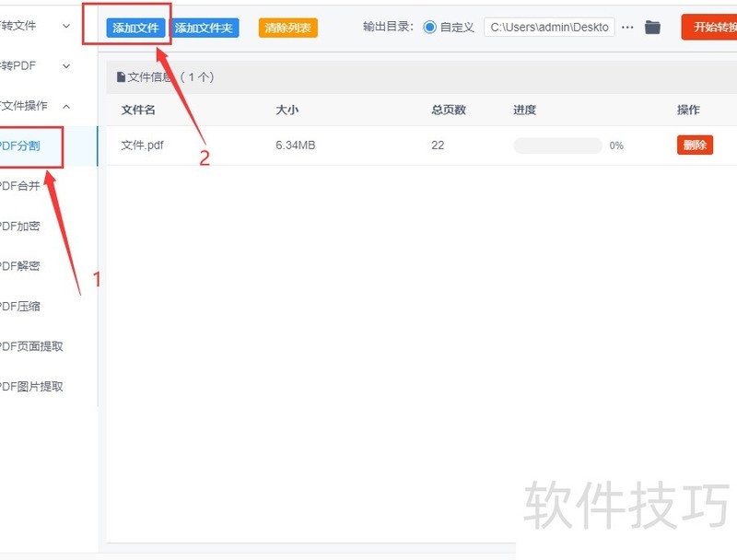Collapse the 文件操作 section chevron
737x560 pixels.
pos(65,106)
